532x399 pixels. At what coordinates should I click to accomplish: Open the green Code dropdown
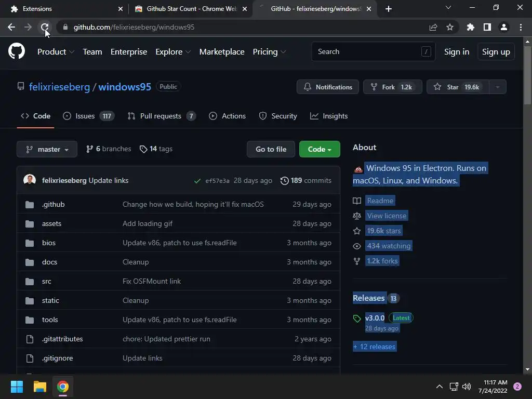tap(320, 149)
